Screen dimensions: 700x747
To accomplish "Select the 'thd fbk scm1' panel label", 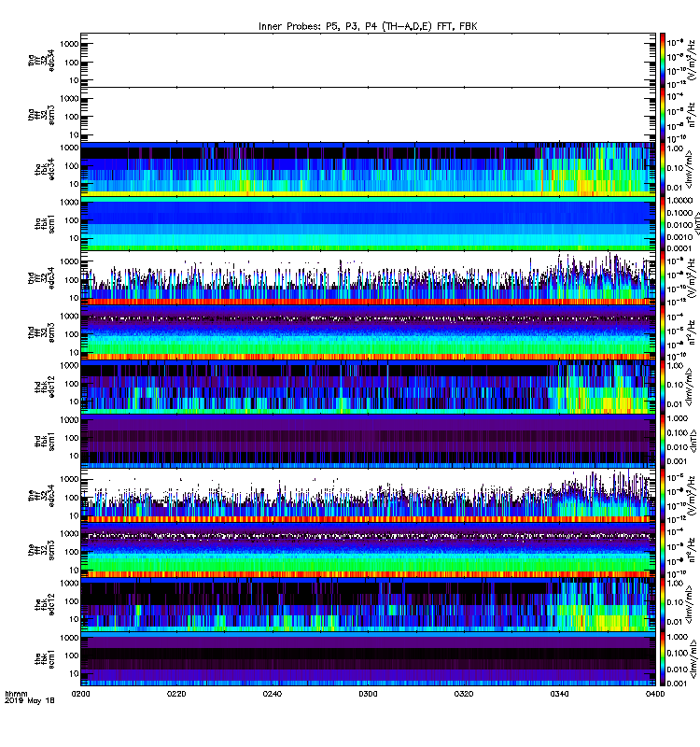I will 45,441.
